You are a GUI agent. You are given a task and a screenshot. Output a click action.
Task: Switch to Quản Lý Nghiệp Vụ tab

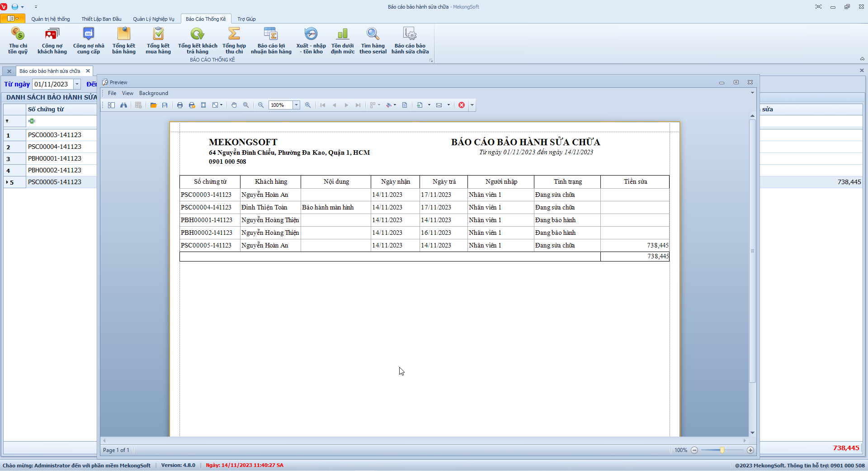pyautogui.click(x=153, y=19)
